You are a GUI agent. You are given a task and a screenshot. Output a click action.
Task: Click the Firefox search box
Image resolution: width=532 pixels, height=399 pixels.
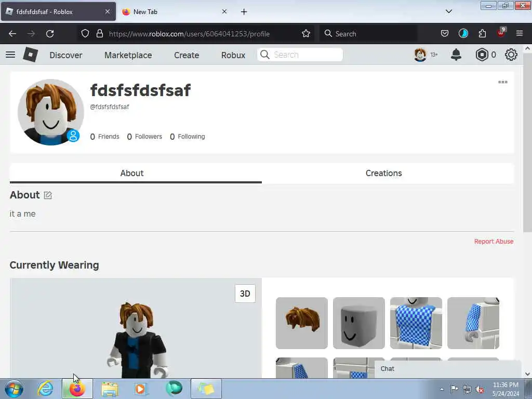(x=368, y=34)
